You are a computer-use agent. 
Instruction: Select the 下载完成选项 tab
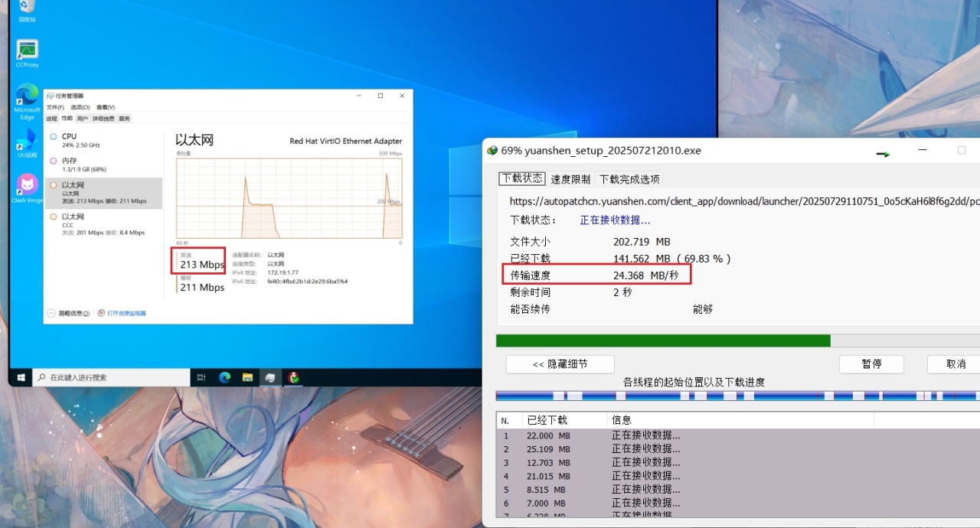629,179
